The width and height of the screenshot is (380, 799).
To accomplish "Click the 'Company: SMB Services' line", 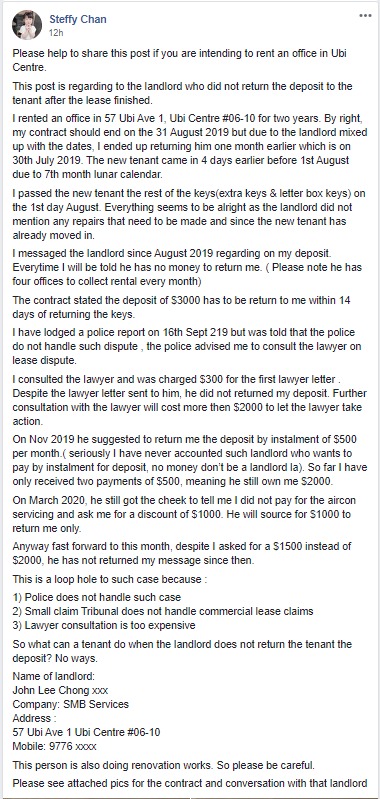I will [70, 705].
